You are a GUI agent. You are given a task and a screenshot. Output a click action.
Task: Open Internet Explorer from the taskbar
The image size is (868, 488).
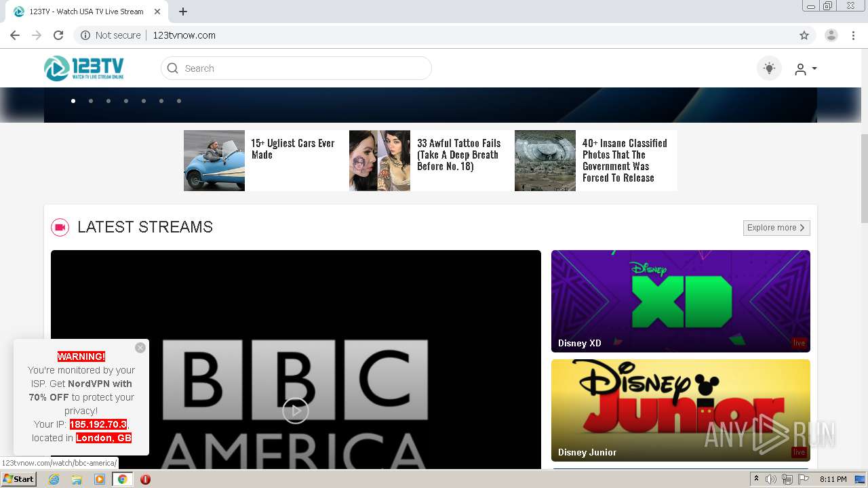pyautogui.click(x=54, y=479)
